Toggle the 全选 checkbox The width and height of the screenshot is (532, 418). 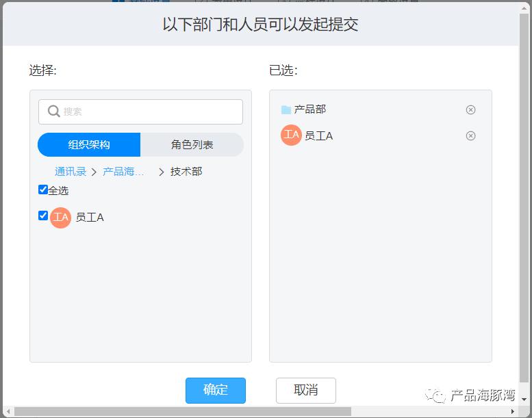43,190
